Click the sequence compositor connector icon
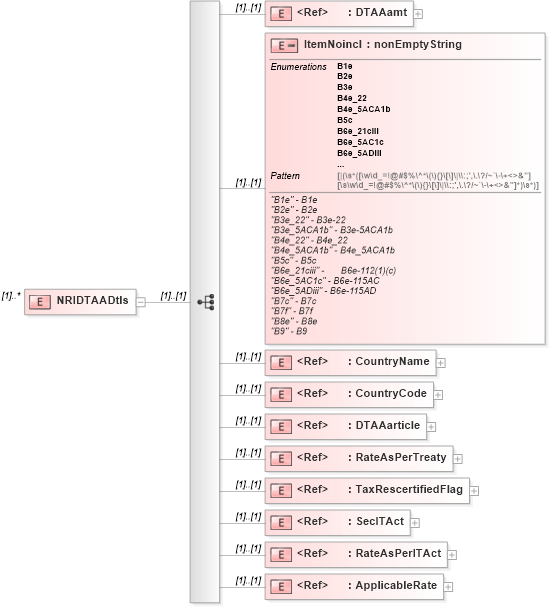This screenshot has height=607, width=550. click(206, 302)
